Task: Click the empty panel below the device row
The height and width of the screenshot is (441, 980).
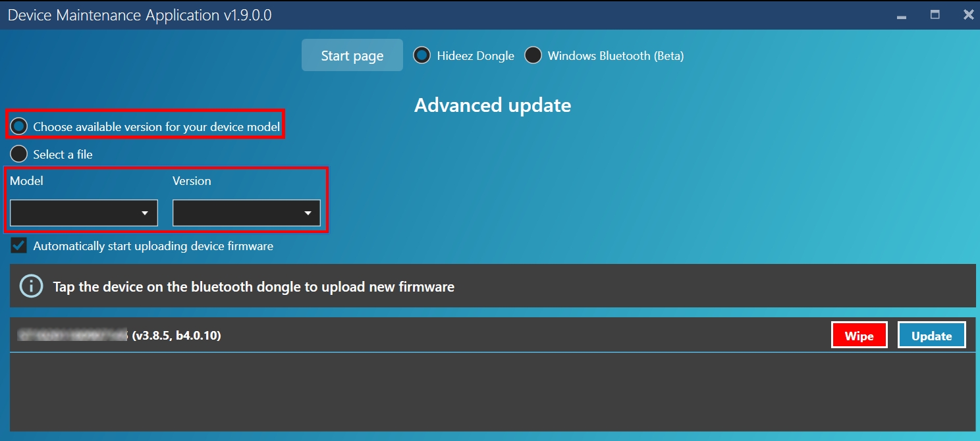Action: click(x=492, y=392)
